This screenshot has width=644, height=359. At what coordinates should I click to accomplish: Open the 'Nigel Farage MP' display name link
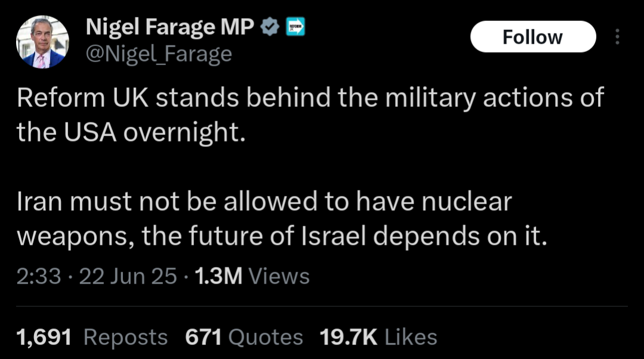170,27
